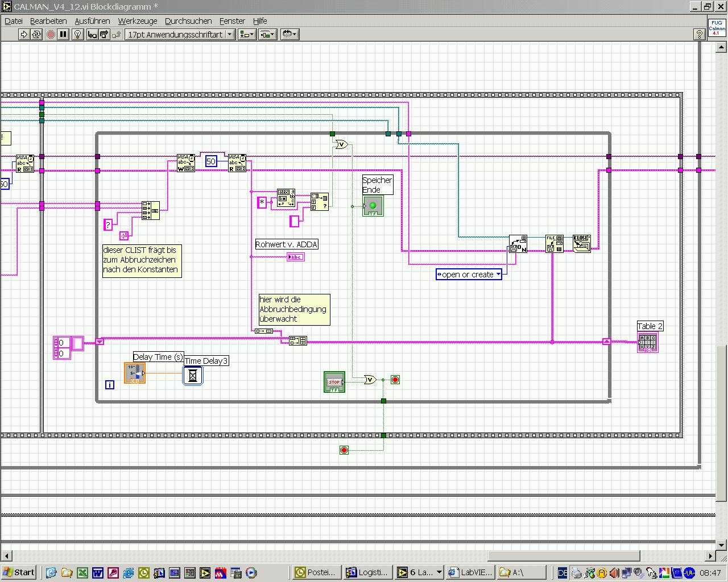Click the Step Over debugging icon
Image resolution: width=728 pixels, height=582 pixels.
click(x=104, y=35)
